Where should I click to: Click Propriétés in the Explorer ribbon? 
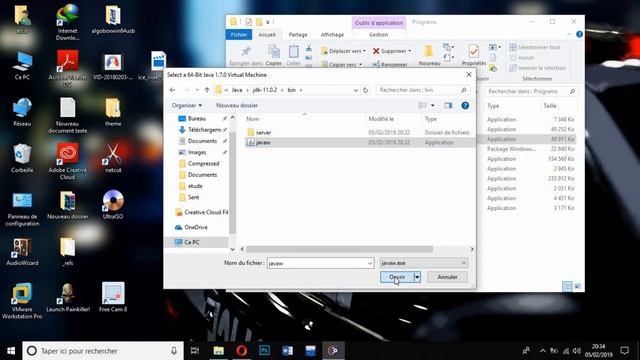click(x=473, y=55)
